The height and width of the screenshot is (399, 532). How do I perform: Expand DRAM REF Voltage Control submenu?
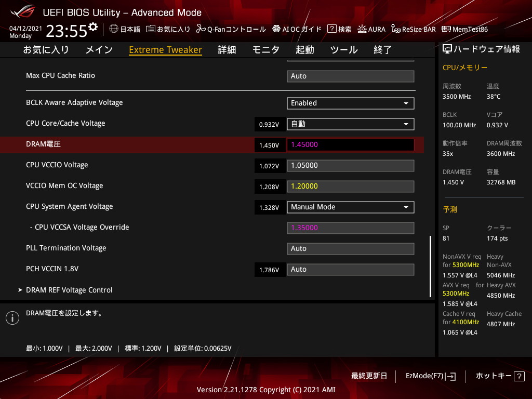[x=69, y=290]
